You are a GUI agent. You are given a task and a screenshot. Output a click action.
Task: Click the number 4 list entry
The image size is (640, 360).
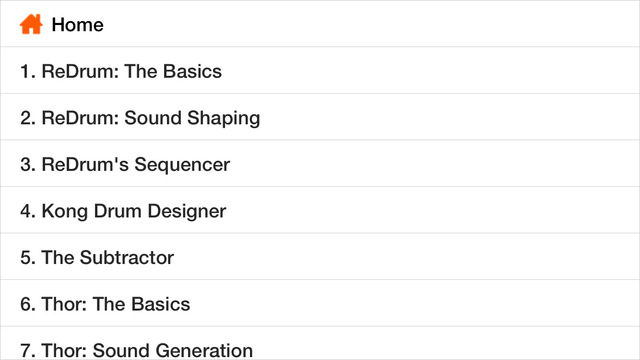click(x=320, y=210)
